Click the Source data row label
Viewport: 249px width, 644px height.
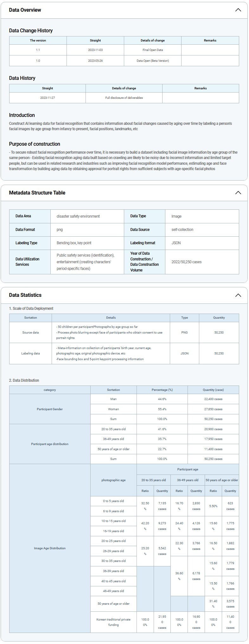click(x=30, y=333)
